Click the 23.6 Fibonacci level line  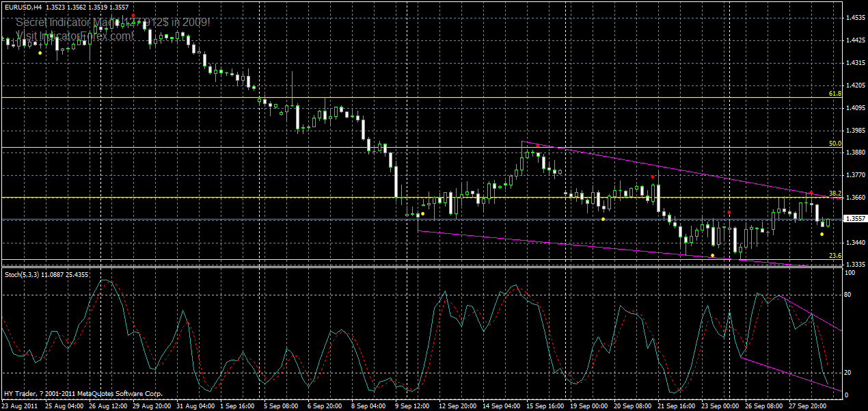[x=410, y=258]
